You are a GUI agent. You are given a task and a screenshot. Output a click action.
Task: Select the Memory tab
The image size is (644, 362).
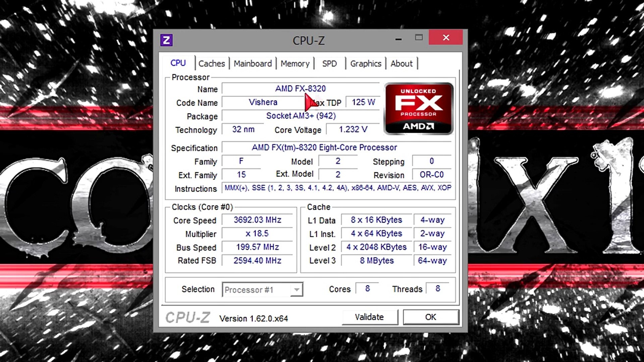[295, 64]
